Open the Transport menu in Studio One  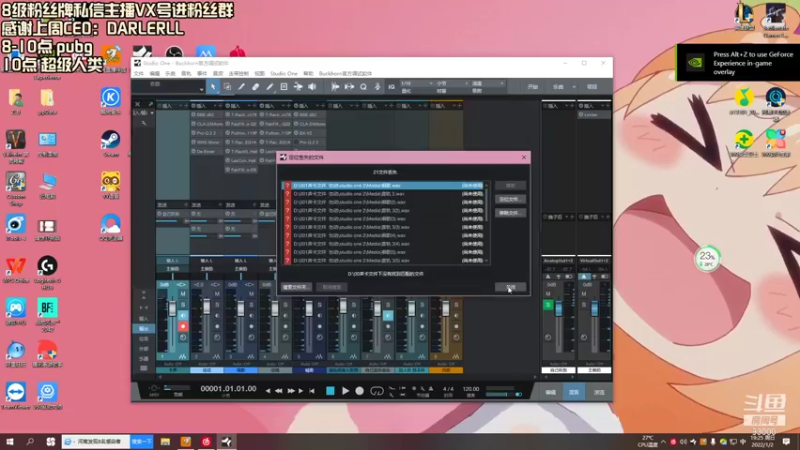coord(238,73)
